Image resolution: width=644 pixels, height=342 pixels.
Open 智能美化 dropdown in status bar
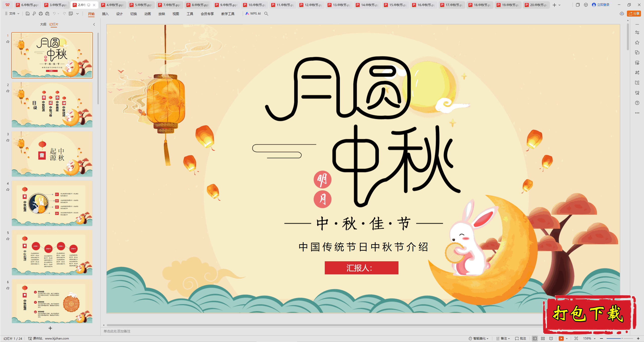pyautogui.click(x=478, y=338)
